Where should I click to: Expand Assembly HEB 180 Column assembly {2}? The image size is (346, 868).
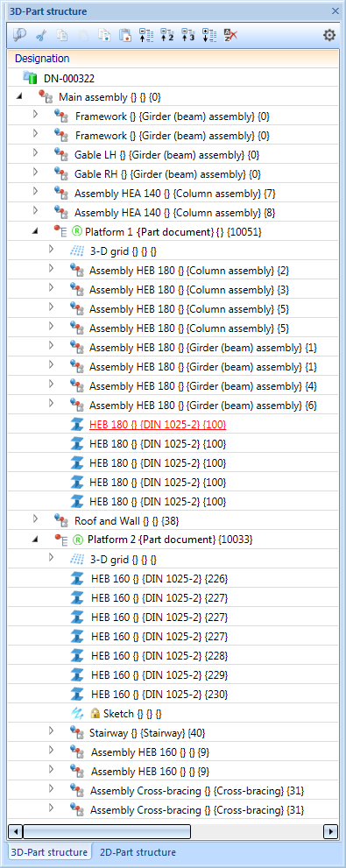click(x=52, y=268)
